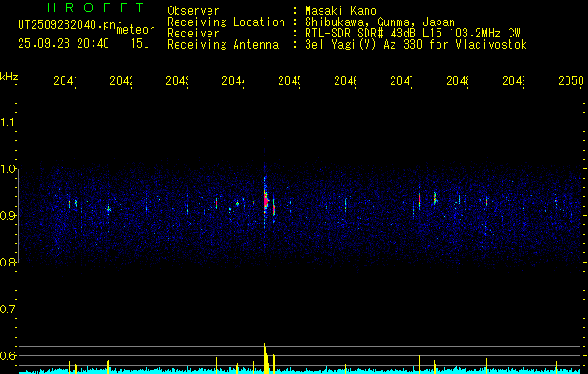Click the tallest yellow bar in power graph
588x374 pixels.
265,358
